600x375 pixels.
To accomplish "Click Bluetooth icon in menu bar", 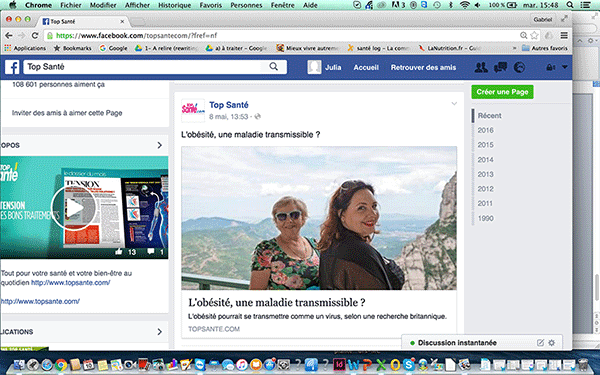I will (451, 5).
